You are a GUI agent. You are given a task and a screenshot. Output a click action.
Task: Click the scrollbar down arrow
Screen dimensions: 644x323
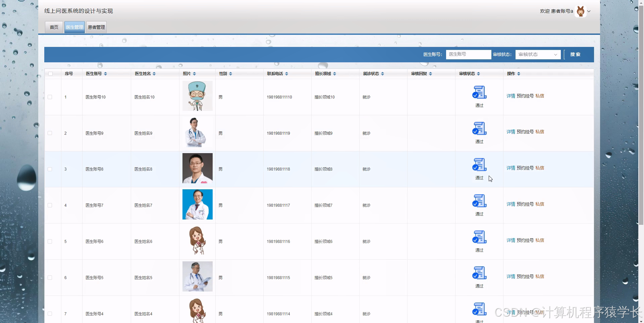tap(641, 321)
